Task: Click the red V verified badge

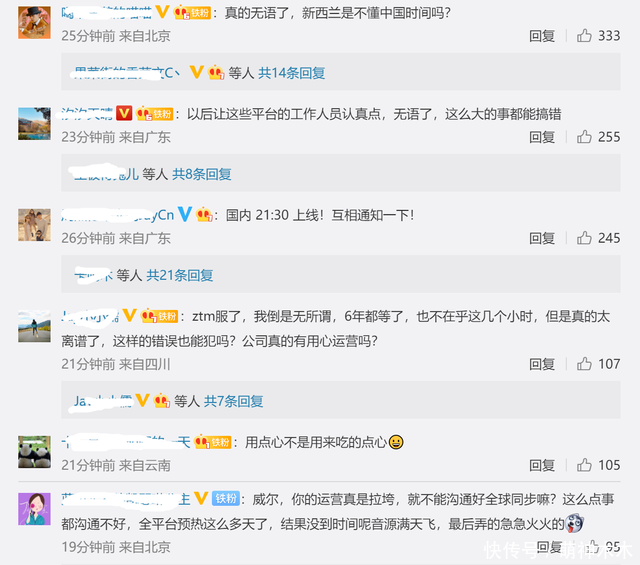Action: point(124,113)
